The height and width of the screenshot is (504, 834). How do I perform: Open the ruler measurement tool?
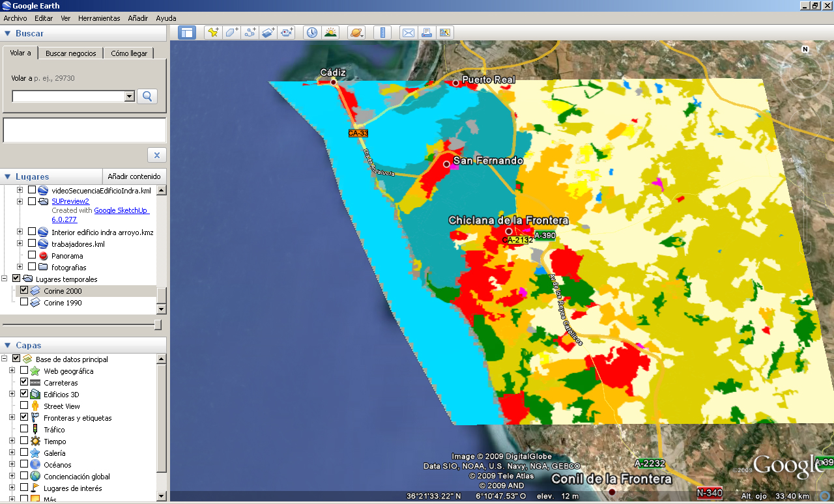382,33
